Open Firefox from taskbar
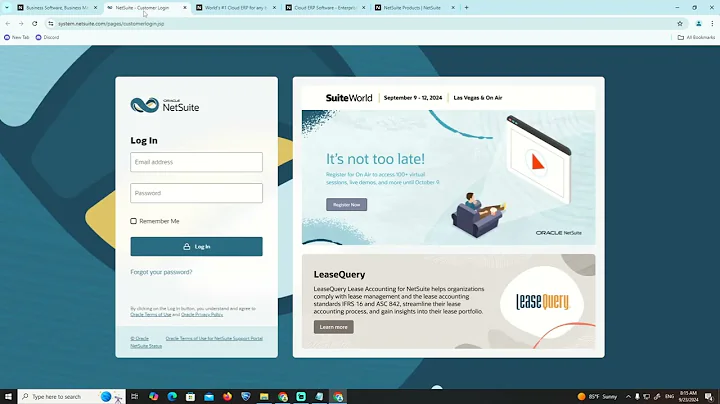Image resolution: width=720 pixels, height=404 pixels. point(227,397)
